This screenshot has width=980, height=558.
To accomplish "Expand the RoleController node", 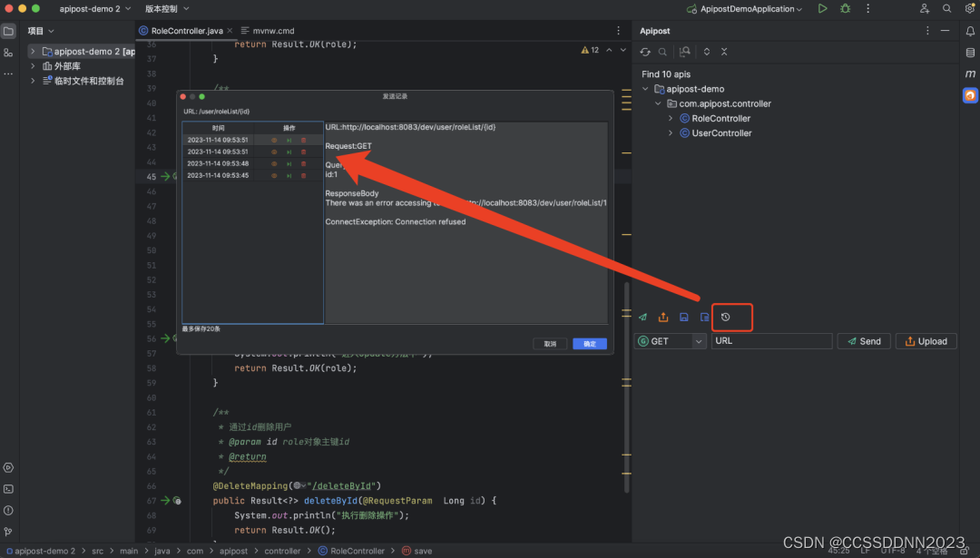I will pos(671,118).
